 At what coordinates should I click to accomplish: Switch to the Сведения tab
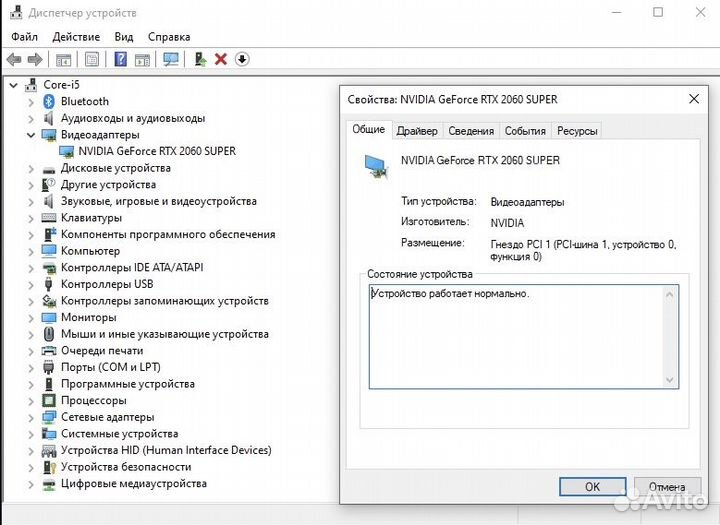click(471, 131)
